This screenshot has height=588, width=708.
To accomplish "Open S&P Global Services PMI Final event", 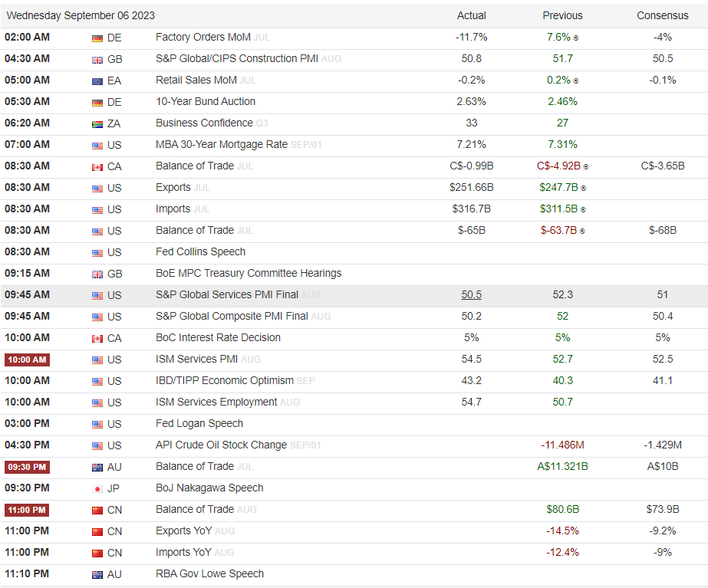I will coord(227,294).
